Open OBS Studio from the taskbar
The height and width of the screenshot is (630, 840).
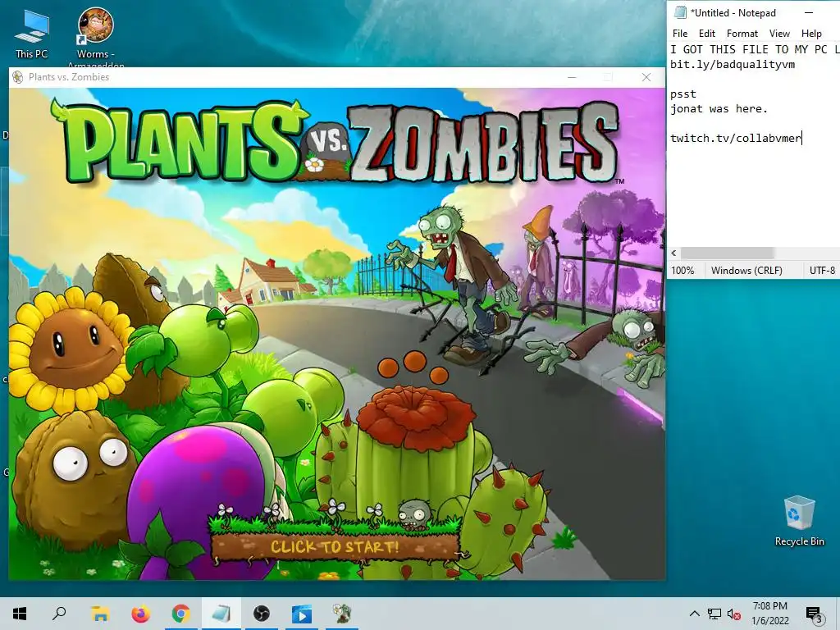[262, 614]
